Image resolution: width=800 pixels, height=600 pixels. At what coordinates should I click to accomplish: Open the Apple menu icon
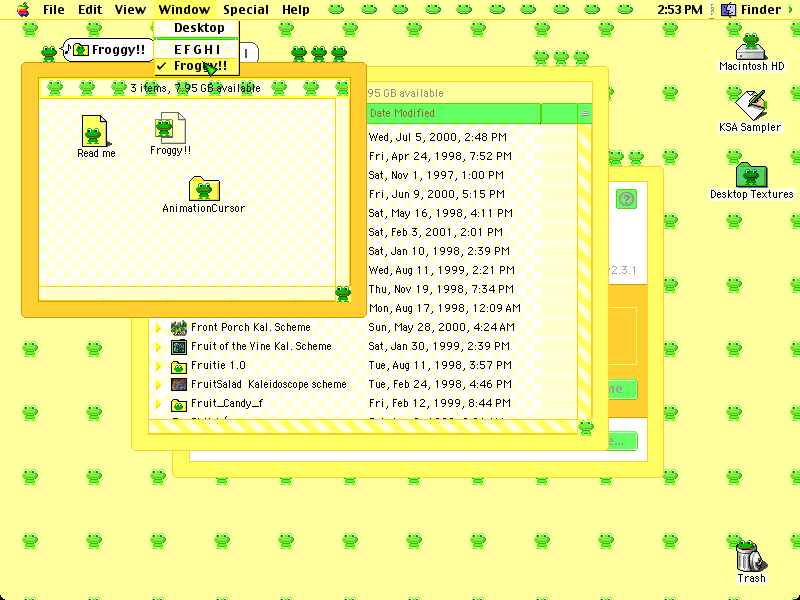tap(23, 10)
